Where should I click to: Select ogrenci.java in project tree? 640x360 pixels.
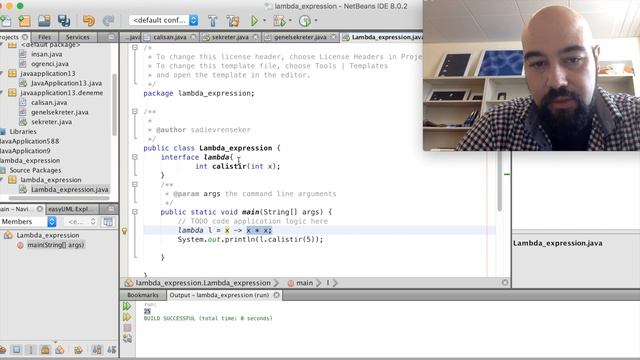tap(50, 64)
